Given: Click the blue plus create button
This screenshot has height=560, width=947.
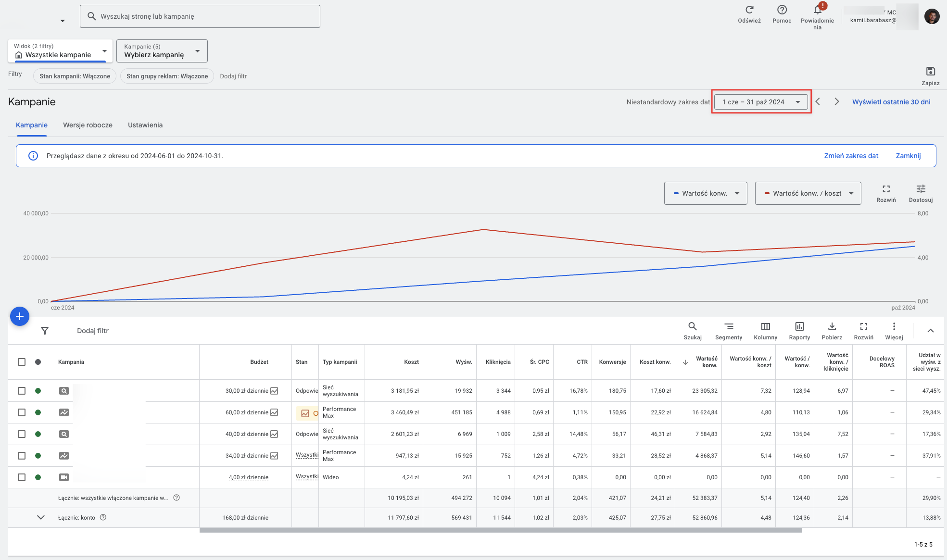Looking at the screenshot, I should pos(20,316).
